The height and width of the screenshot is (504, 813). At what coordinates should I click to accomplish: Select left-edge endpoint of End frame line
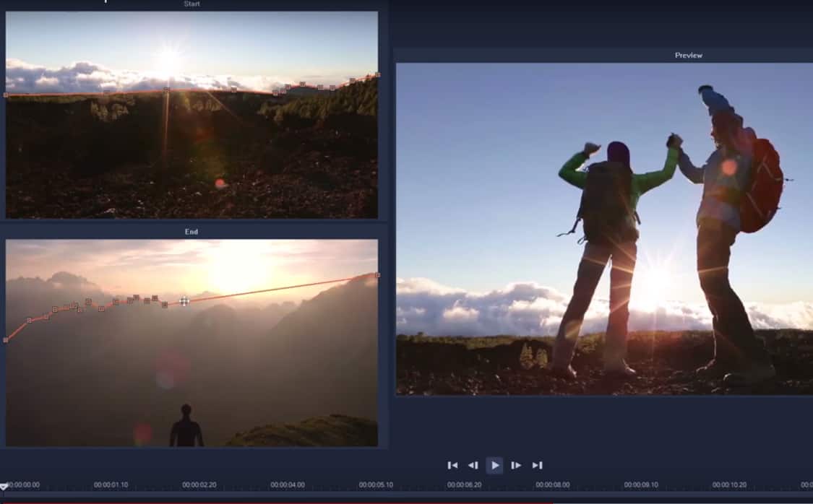tap(7, 339)
